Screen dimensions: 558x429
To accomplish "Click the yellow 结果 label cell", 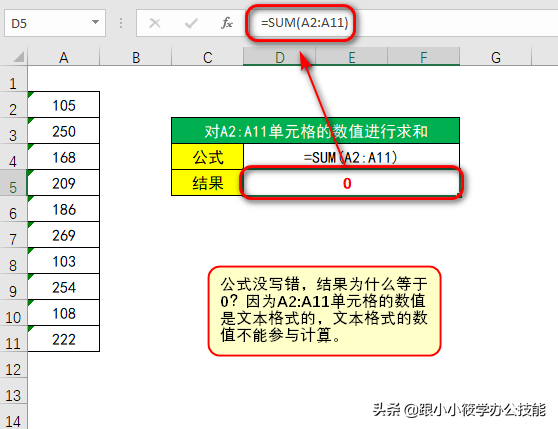I will point(207,183).
